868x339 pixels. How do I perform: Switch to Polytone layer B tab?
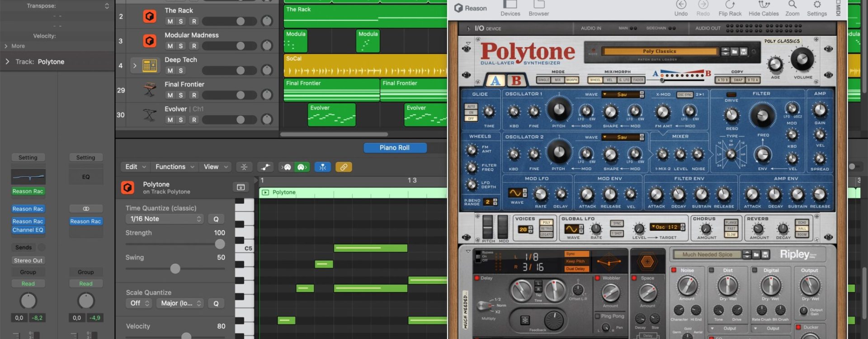point(516,80)
